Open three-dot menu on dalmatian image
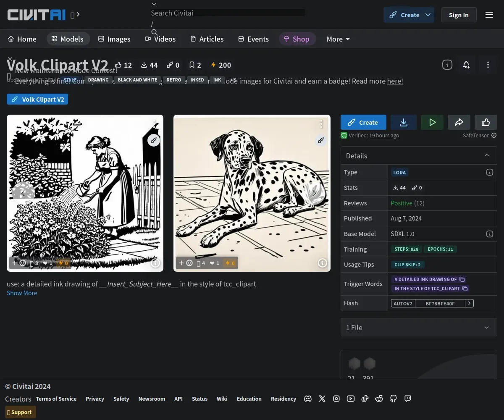The width and height of the screenshot is (504, 420). [321, 124]
